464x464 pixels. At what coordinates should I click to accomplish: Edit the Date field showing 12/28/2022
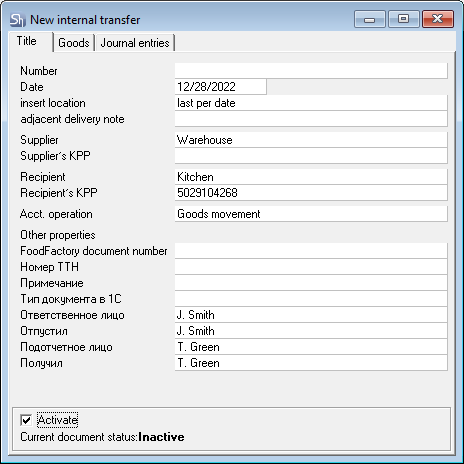click(221, 87)
